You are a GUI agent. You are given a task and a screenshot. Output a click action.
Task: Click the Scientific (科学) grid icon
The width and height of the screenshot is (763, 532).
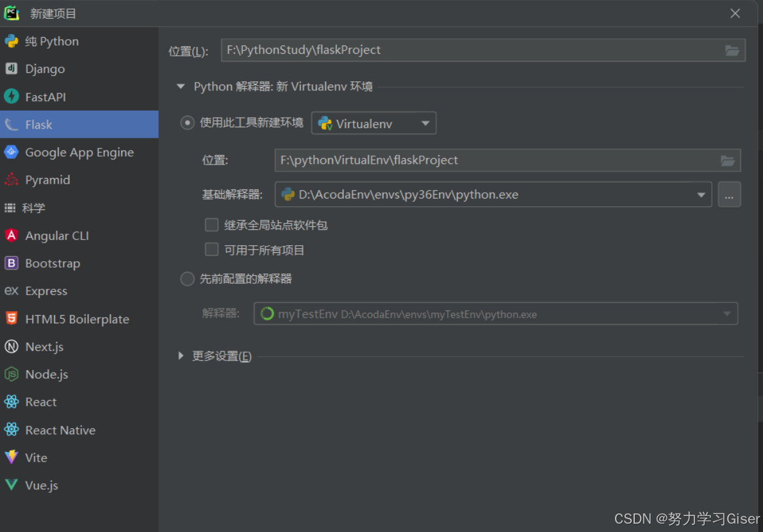click(10, 208)
